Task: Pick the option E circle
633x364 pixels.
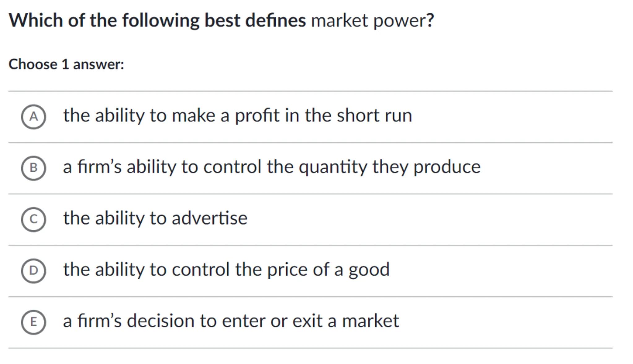Action: 33,322
